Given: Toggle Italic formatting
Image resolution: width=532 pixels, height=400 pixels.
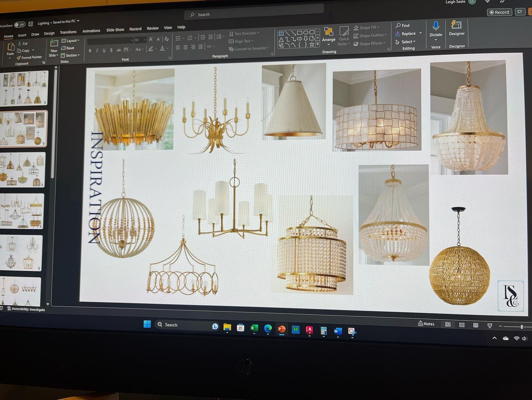Looking at the screenshot, I should tap(97, 51).
